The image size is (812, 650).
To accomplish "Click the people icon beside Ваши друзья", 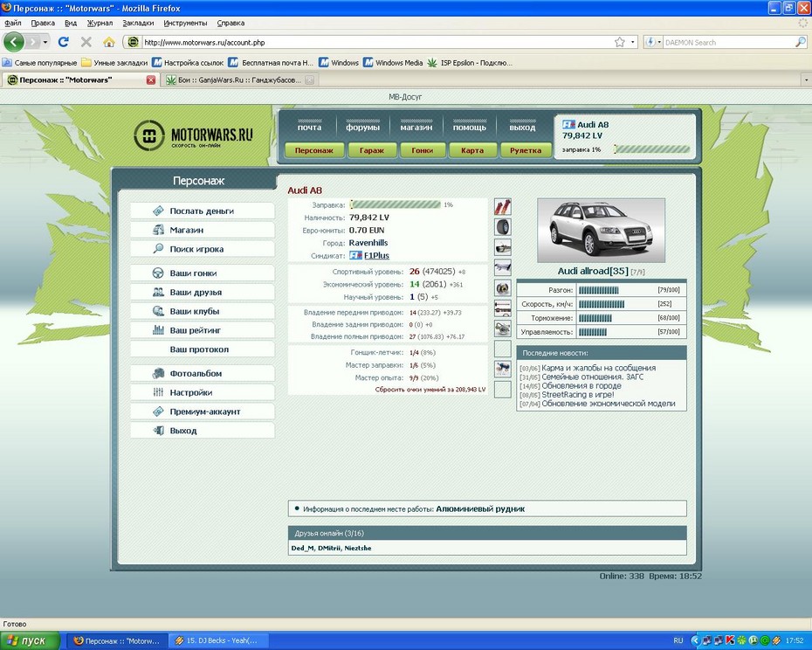I will (x=158, y=293).
